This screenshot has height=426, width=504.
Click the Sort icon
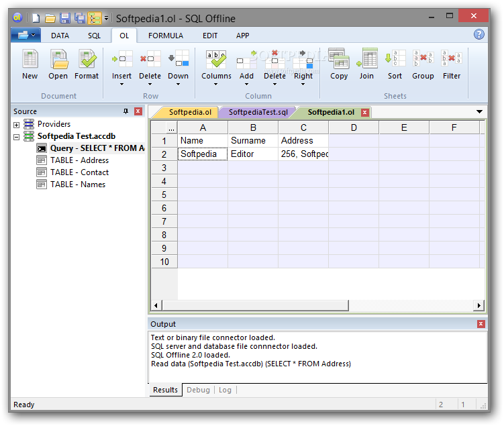(395, 58)
